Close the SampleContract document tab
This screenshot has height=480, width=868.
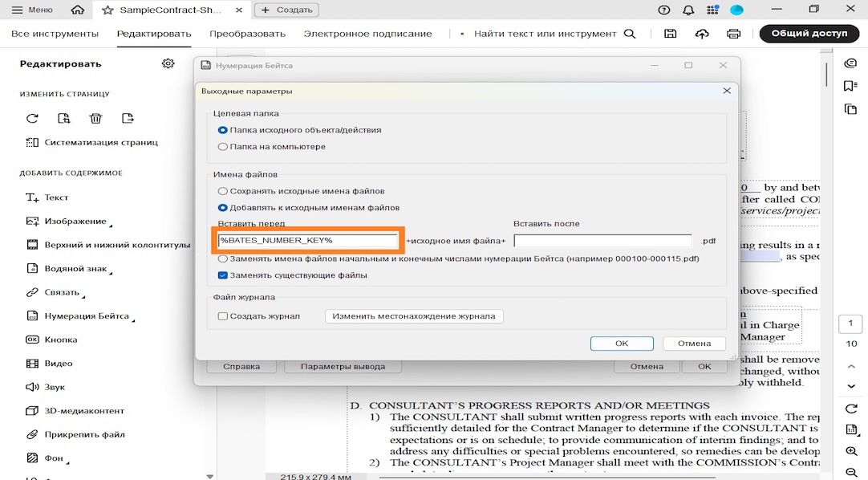(x=238, y=10)
